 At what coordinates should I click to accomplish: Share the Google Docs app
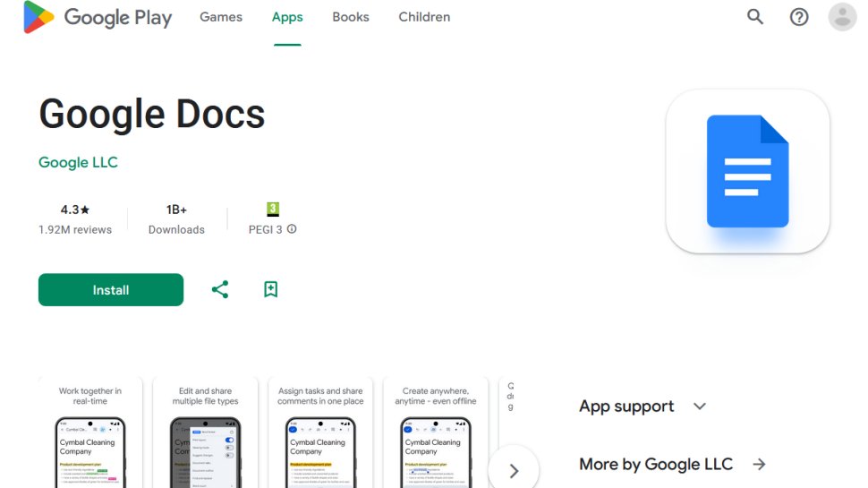click(x=220, y=289)
